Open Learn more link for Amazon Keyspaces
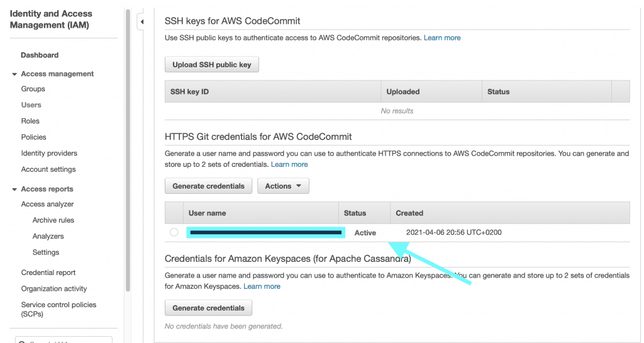Screen dimensions: 644x343 click(262, 286)
